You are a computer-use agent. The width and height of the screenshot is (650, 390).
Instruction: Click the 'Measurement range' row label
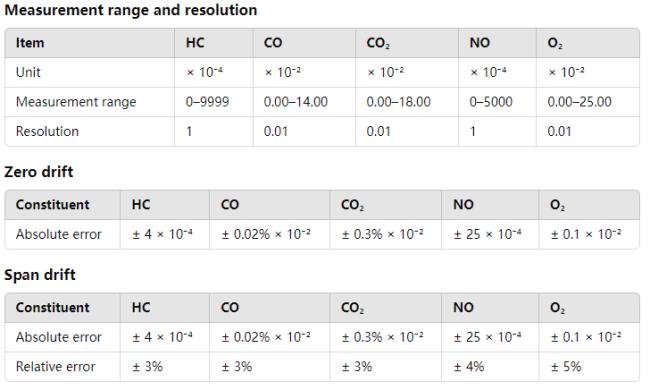76,102
